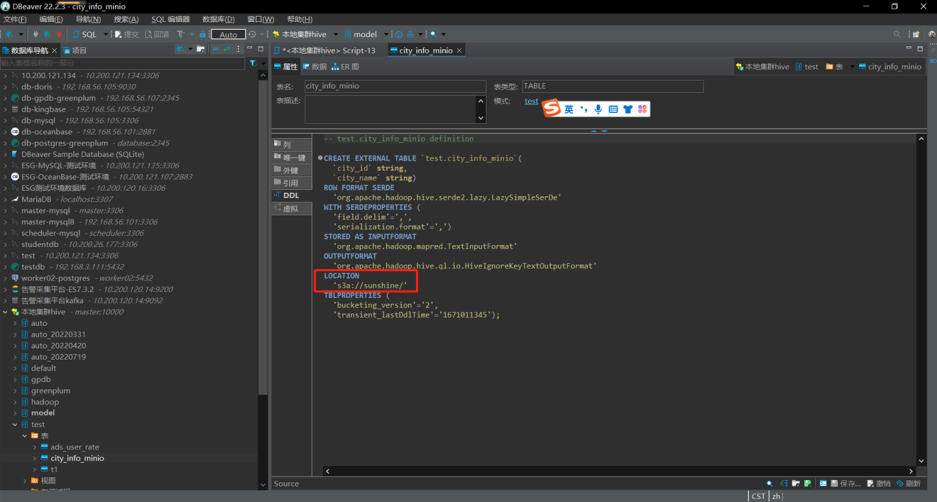Screen dimensions: 937x502
Task: Close the 数据库导航 tab
Action: (x=54, y=50)
